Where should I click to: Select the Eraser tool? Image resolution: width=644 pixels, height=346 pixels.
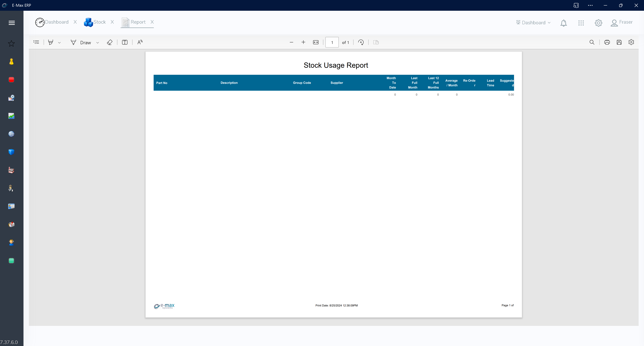coord(110,42)
